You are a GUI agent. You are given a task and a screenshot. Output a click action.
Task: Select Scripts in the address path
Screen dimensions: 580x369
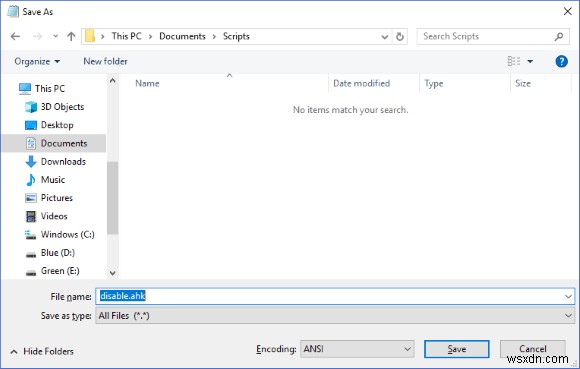tap(236, 36)
